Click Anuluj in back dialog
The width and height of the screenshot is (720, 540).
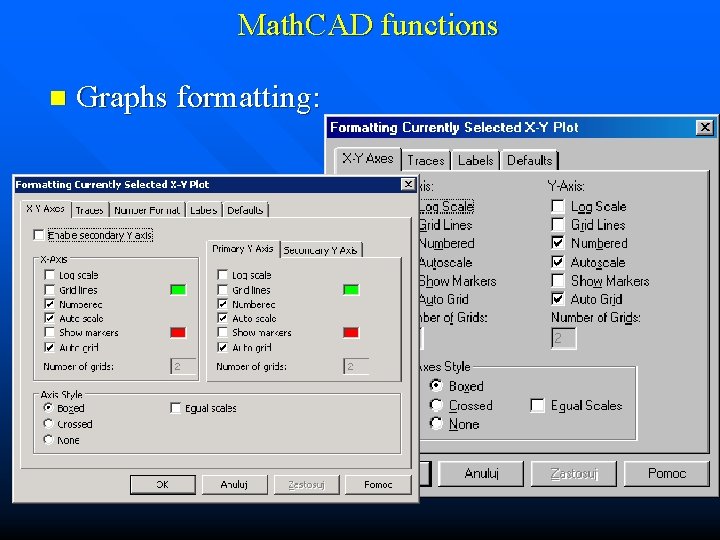coord(481,473)
